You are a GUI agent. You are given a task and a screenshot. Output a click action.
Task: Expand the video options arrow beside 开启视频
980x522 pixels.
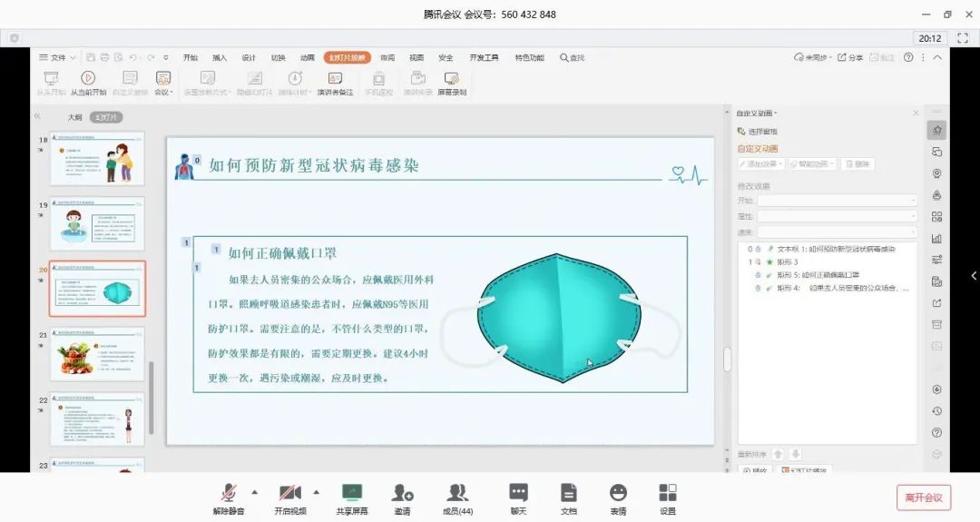[316, 492]
